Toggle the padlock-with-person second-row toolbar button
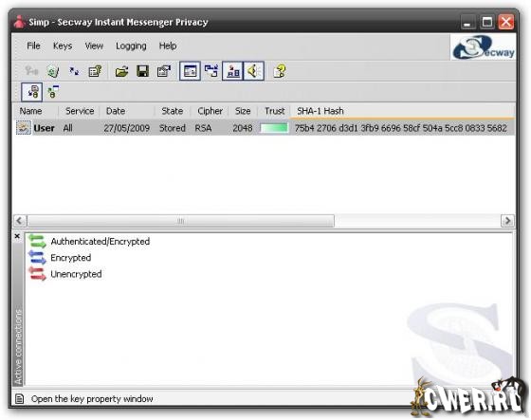 coord(32,92)
